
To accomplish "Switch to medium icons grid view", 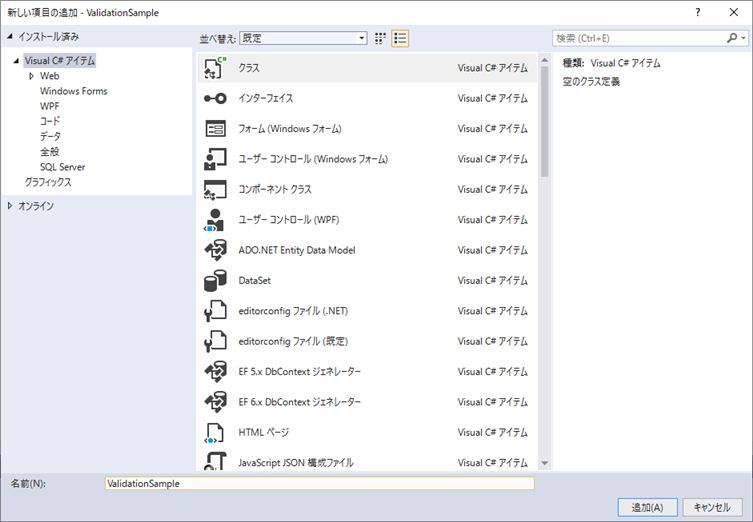I will (380, 38).
